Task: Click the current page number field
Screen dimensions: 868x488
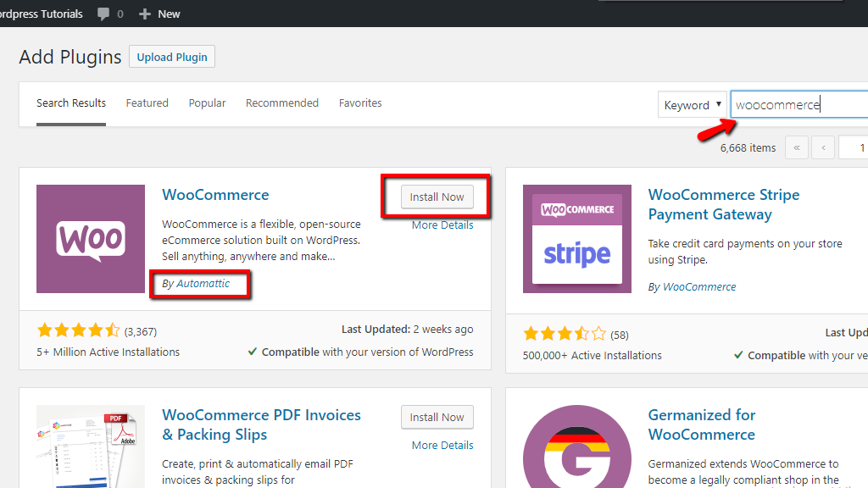Action: pos(853,147)
